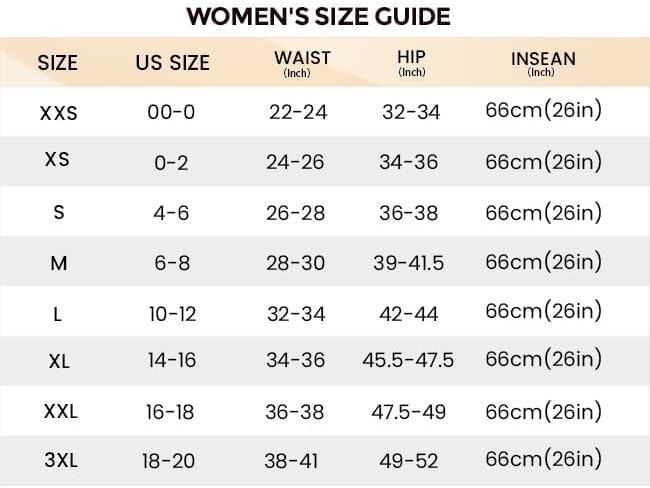This screenshot has width=650, height=488.
Task: Click the Women's Size Guide title
Action: (318, 16)
